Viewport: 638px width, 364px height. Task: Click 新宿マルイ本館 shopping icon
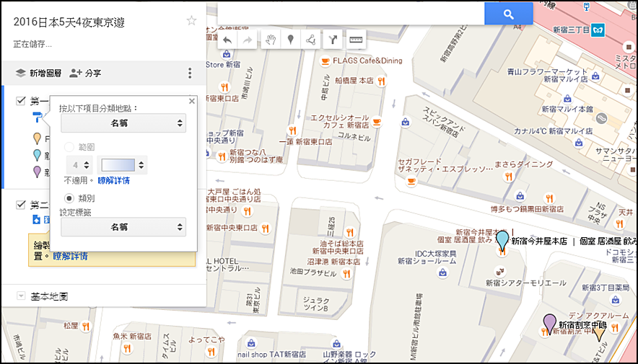point(567,98)
